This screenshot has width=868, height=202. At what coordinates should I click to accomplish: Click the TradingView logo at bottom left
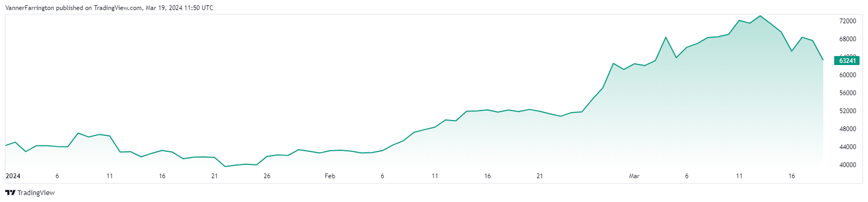tap(30, 193)
